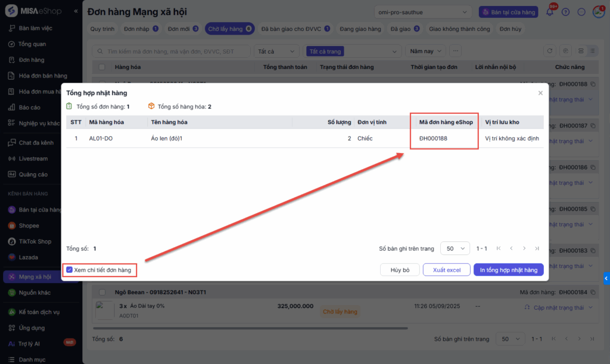Click the blue side panel expander arrow
Viewport: 610px width, 364px height.
click(606, 278)
